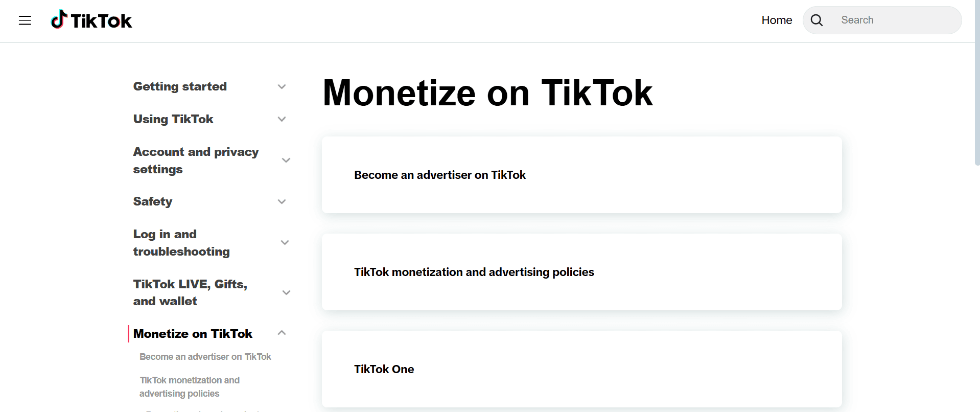Image resolution: width=980 pixels, height=412 pixels.
Task: Select Home in the top navigation
Action: tap(777, 20)
